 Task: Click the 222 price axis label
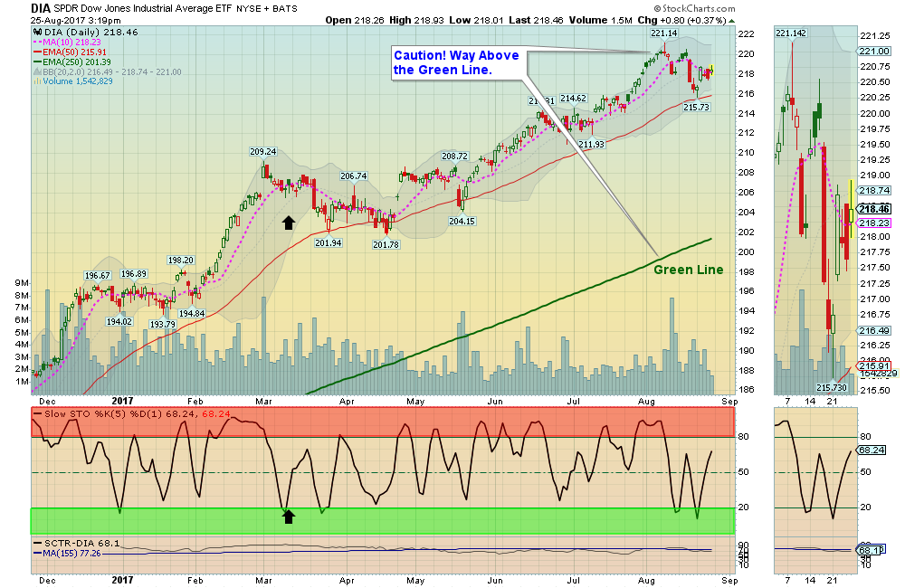[747, 34]
